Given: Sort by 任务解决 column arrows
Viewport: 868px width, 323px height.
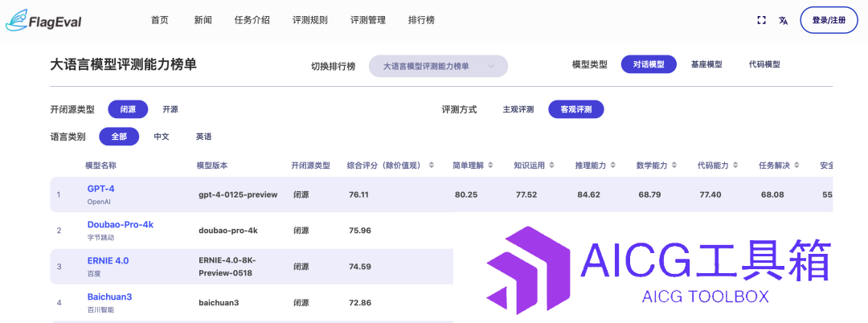Looking at the screenshot, I should coord(798,166).
